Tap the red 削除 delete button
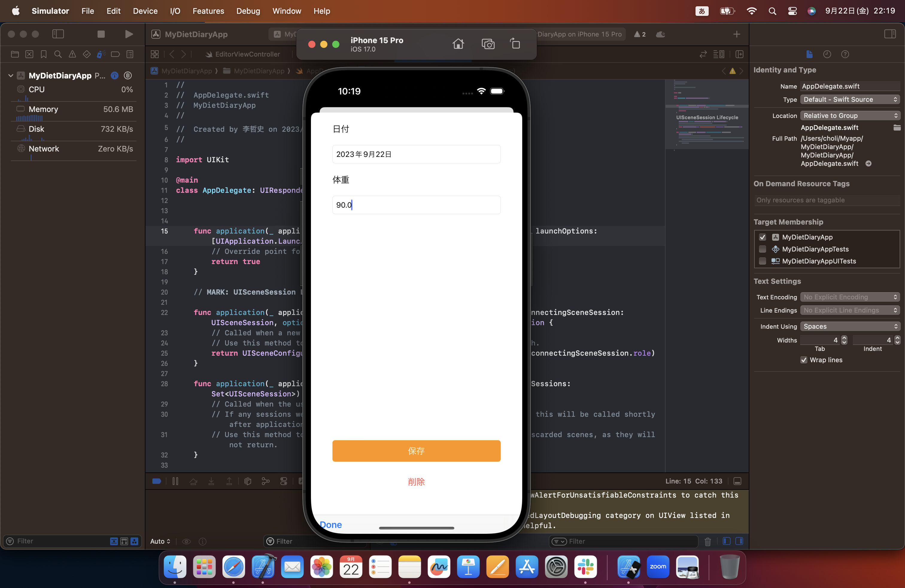 pyautogui.click(x=416, y=482)
